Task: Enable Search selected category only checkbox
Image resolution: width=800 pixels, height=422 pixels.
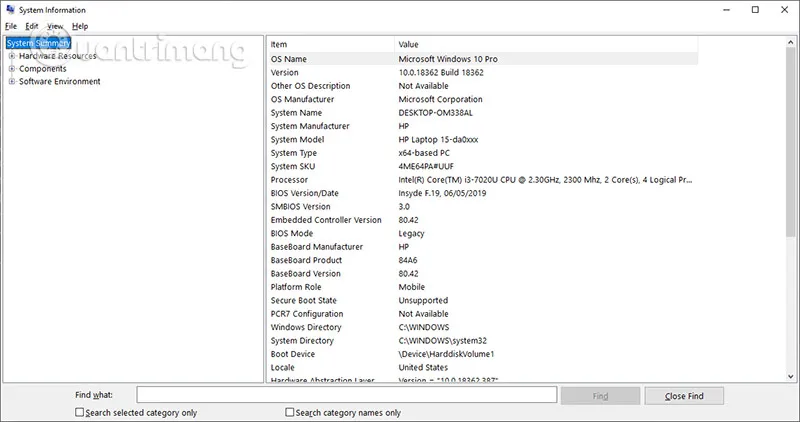Action: pos(80,412)
